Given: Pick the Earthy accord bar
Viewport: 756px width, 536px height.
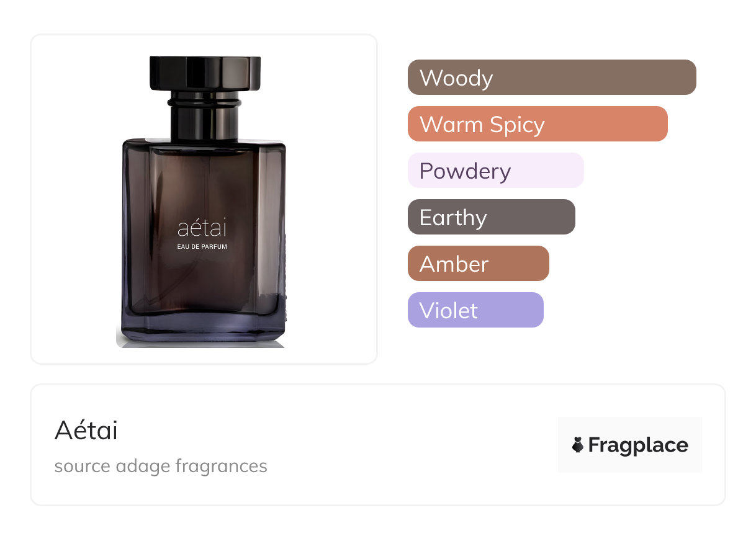Looking at the screenshot, I should point(492,217).
